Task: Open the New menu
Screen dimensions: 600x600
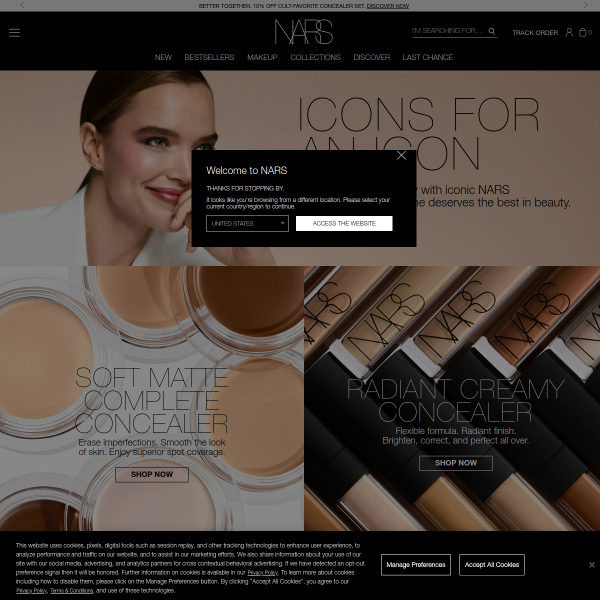Action: [x=163, y=57]
